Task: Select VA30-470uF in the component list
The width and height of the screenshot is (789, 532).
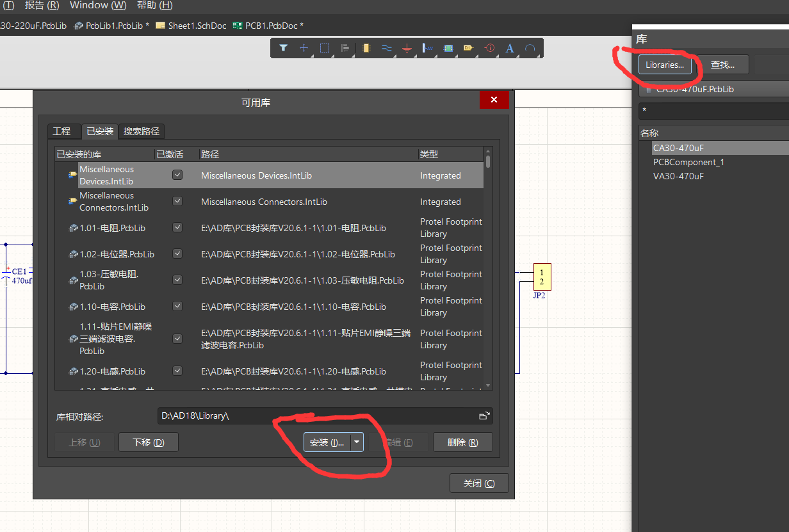Action: [679, 177]
